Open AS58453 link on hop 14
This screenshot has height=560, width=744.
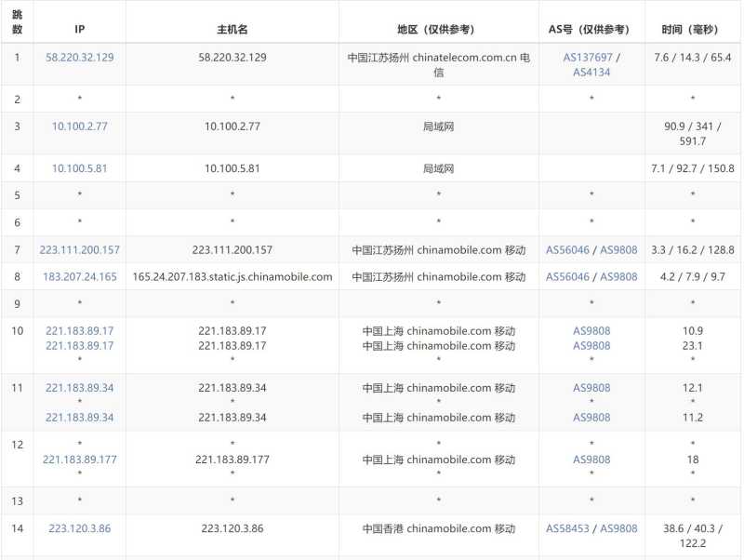click(566, 528)
